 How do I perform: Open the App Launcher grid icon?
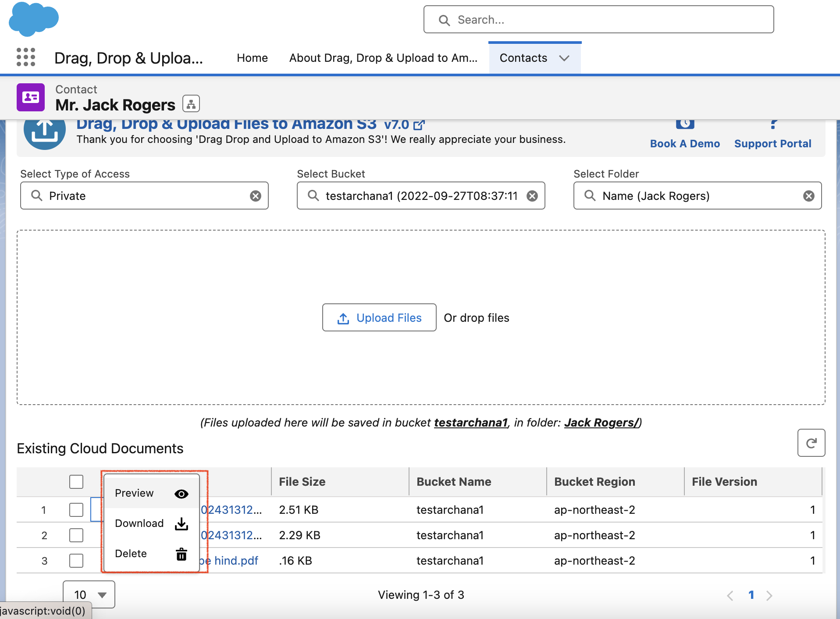click(x=25, y=57)
